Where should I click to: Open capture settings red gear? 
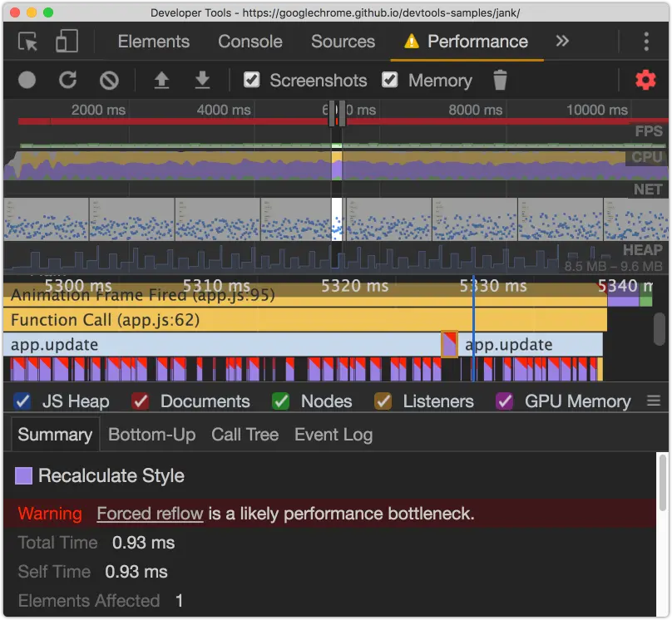point(645,80)
